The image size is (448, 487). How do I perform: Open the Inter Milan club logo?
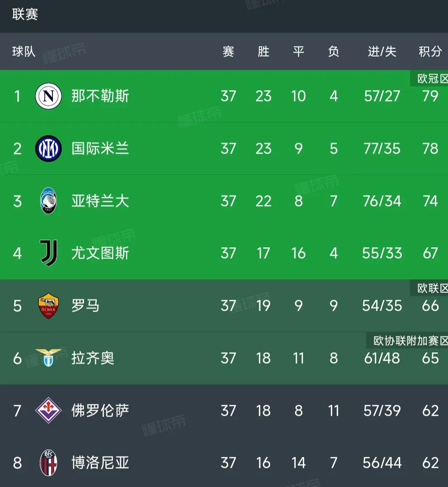[x=48, y=149]
